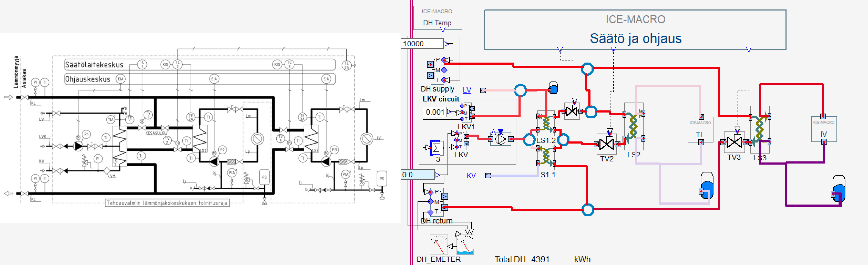This screenshot has width=868, height=265.
Task: Open the DH Temp ICE-MACRO block
Action: tap(437, 18)
